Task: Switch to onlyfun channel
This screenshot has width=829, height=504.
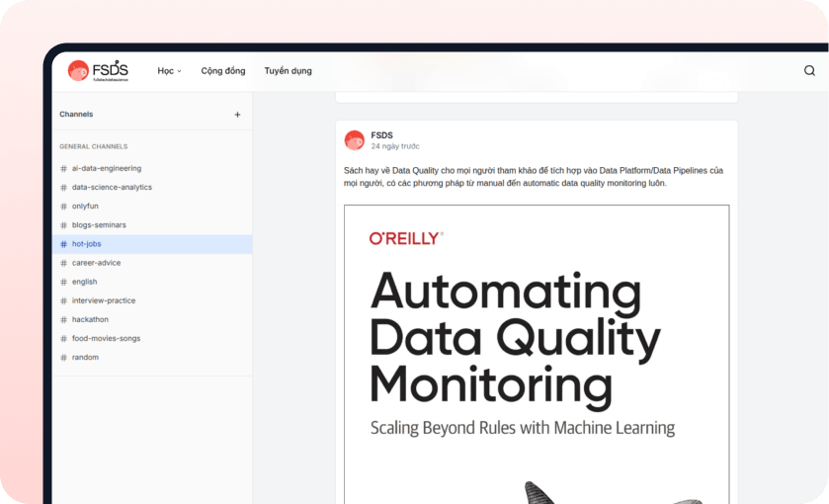Action: point(85,207)
